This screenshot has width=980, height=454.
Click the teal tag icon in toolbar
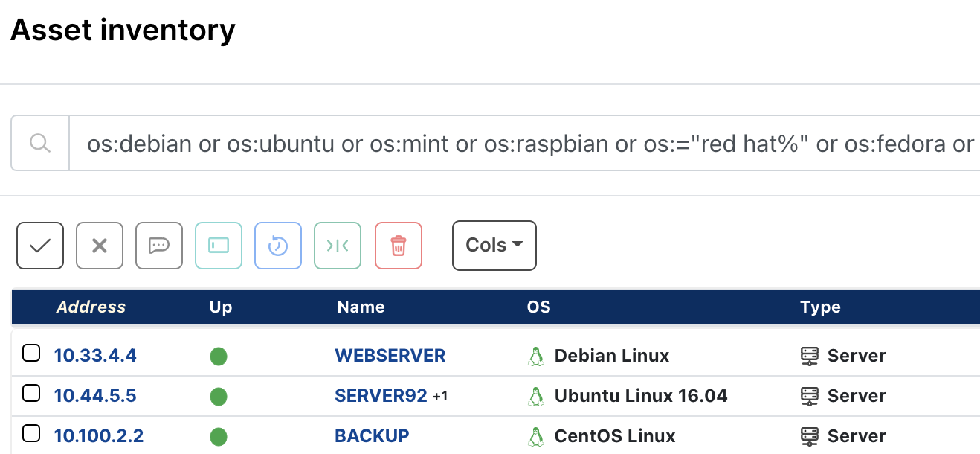(218, 245)
